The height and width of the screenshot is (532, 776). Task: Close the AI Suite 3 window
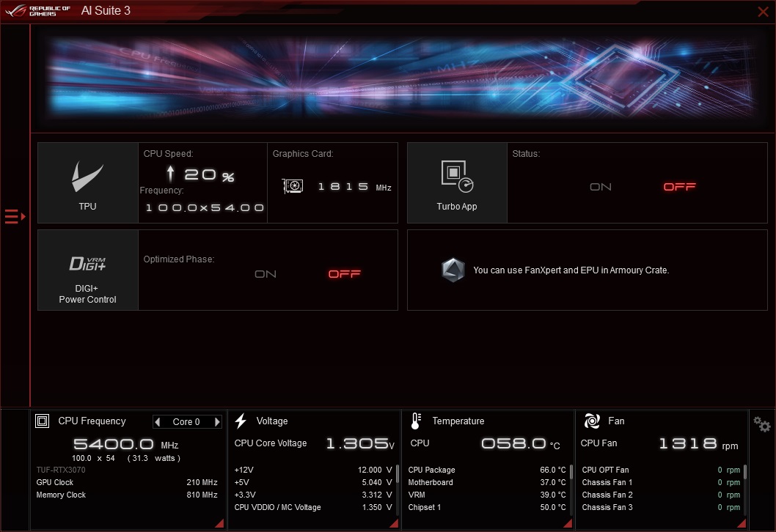pyautogui.click(x=763, y=12)
